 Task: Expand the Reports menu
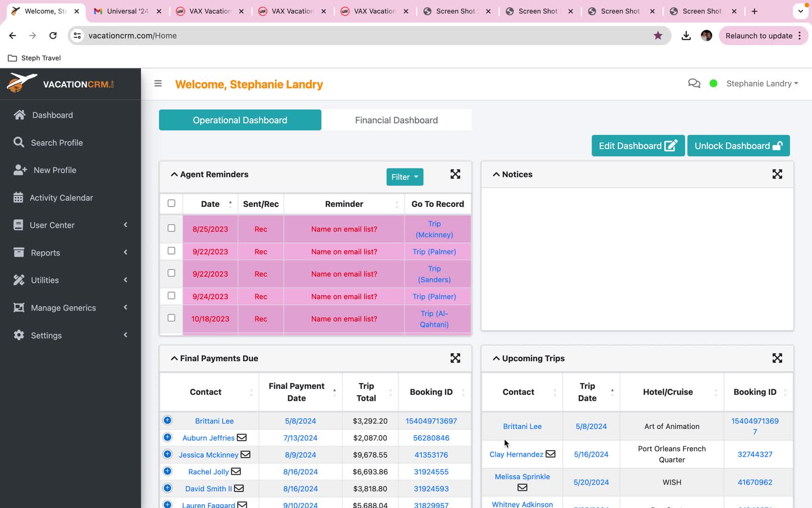point(70,253)
